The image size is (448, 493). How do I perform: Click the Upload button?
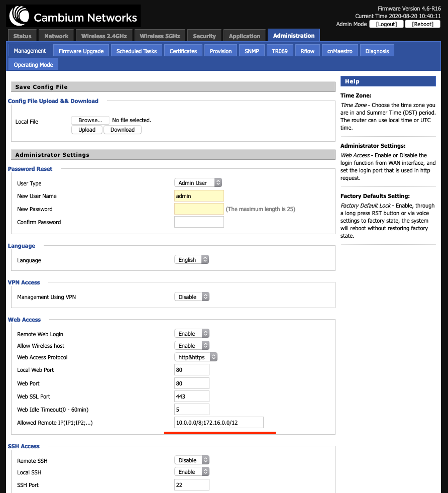coord(87,130)
